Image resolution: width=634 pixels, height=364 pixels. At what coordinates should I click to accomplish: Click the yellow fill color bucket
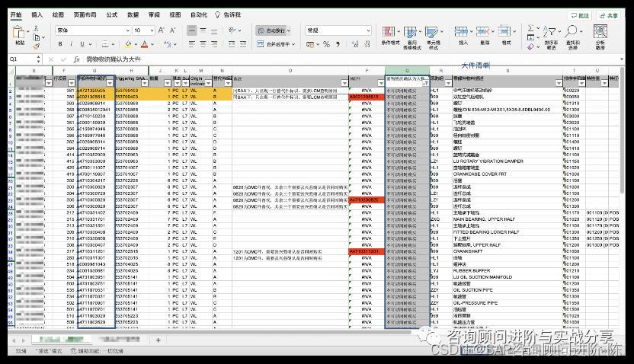coord(128,44)
